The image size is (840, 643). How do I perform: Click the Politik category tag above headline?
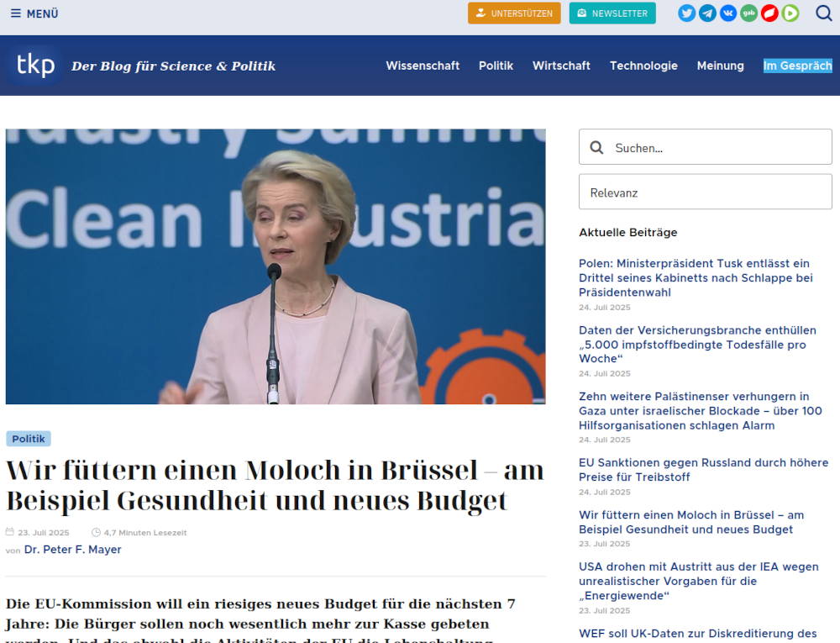pos(29,439)
